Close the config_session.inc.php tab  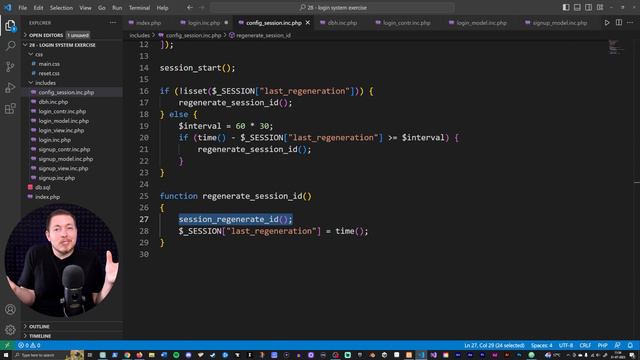coord(308,23)
